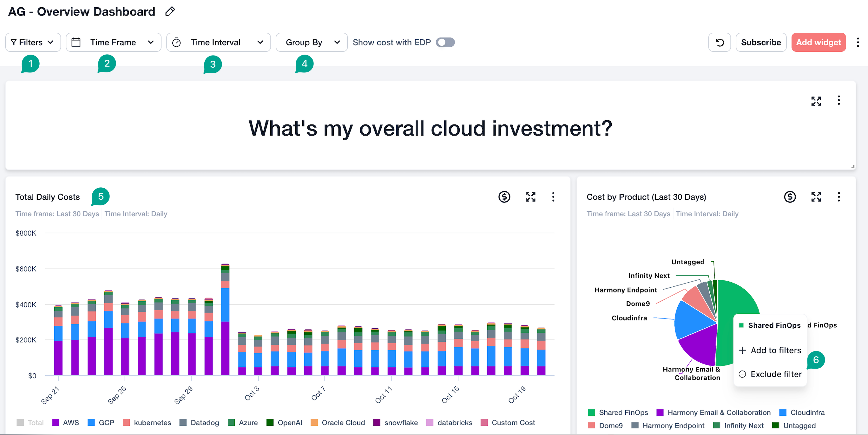
Task: Open the Time Frame dropdown
Action: pyautogui.click(x=113, y=43)
